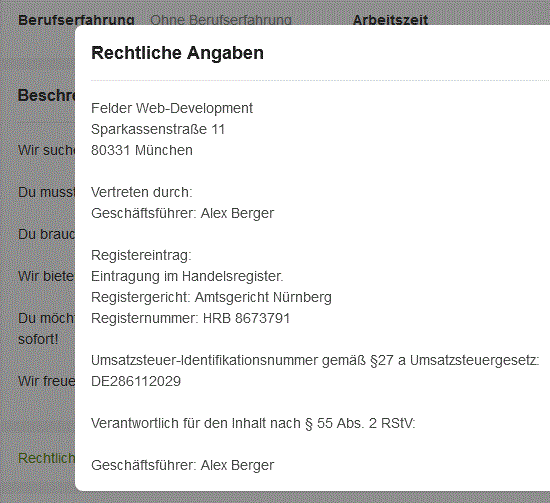Click the Arbeitszeit label in background
The width and height of the screenshot is (550, 503).
[x=390, y=20]
